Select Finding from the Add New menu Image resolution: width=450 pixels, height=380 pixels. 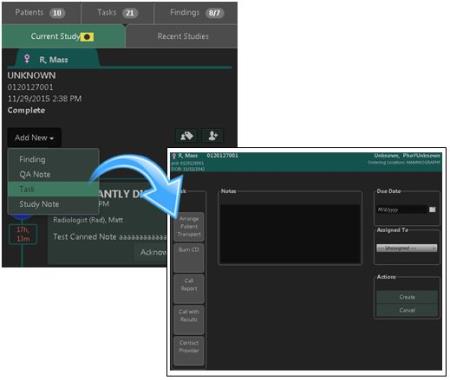[x=32, y=159]
